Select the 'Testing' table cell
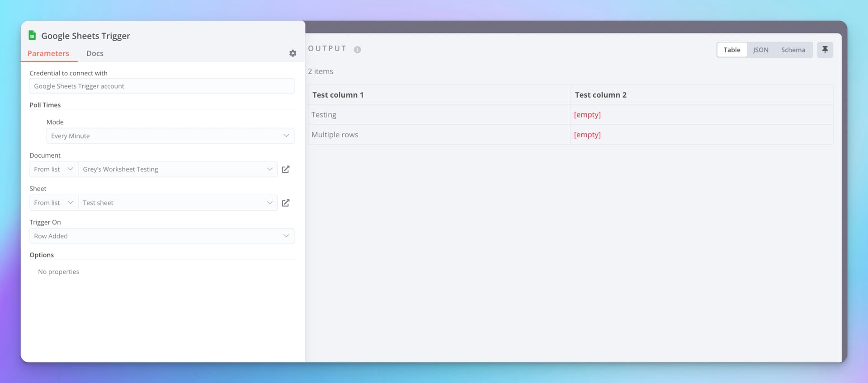 pos(439,115)
